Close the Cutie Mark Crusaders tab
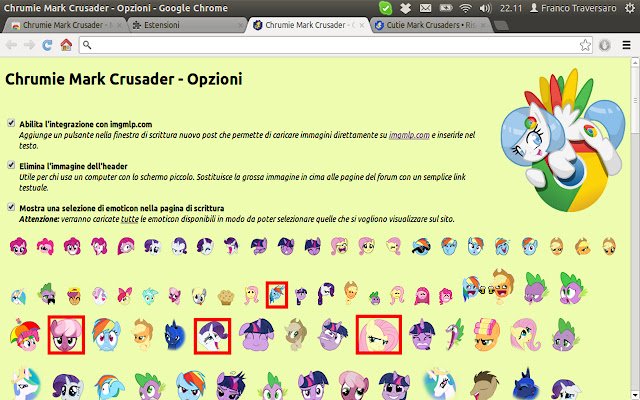Viewport: 640px width, 400px height. [484, 25]
